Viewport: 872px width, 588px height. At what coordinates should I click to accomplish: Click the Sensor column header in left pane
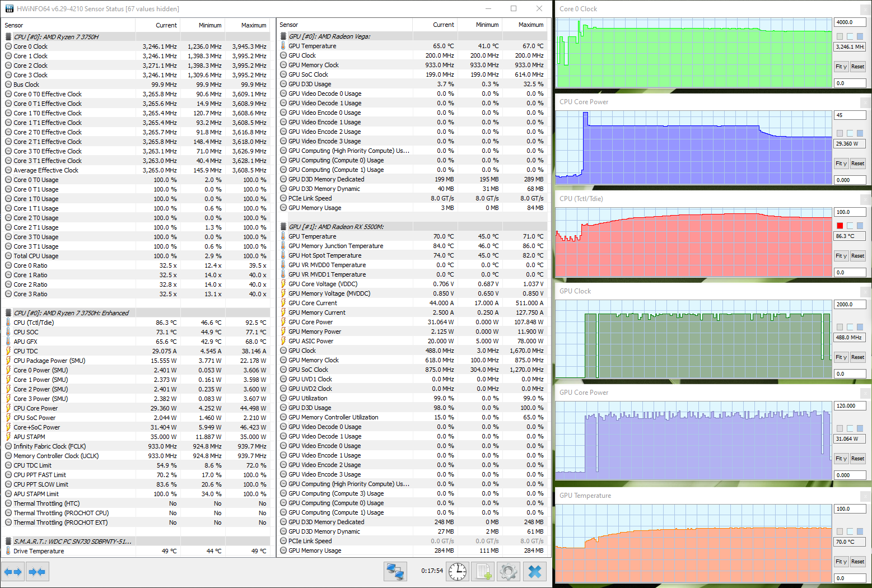coord(68,25)
